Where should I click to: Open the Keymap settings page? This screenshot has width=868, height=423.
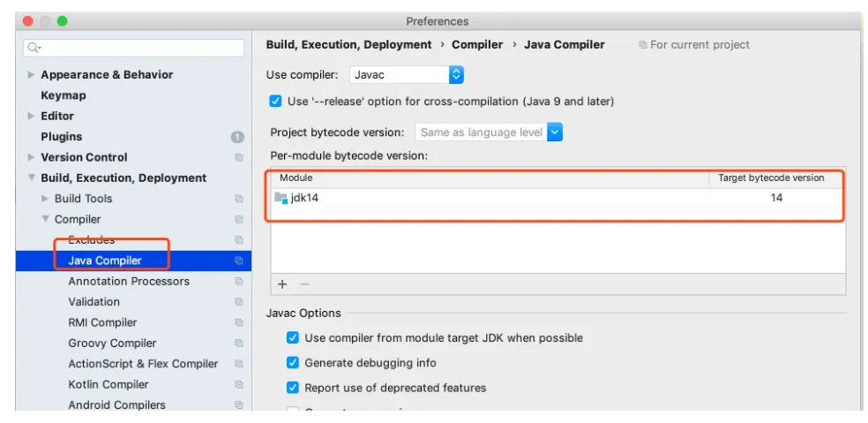coord(64,95)
